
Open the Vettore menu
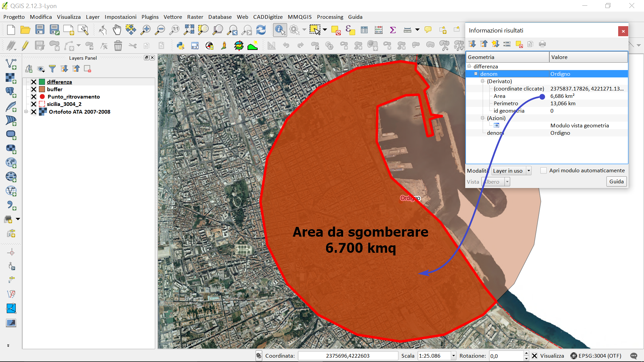[172, 17]
